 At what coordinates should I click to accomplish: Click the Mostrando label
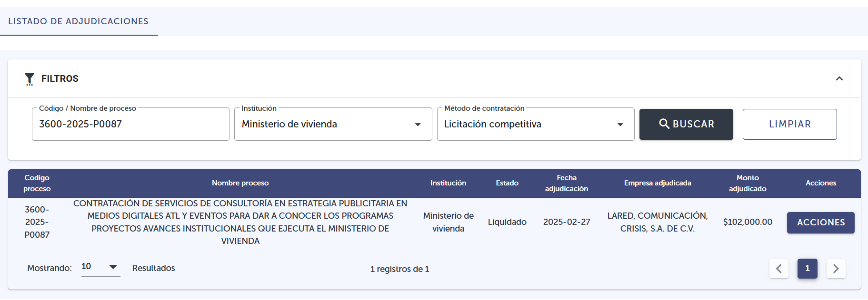50,268
